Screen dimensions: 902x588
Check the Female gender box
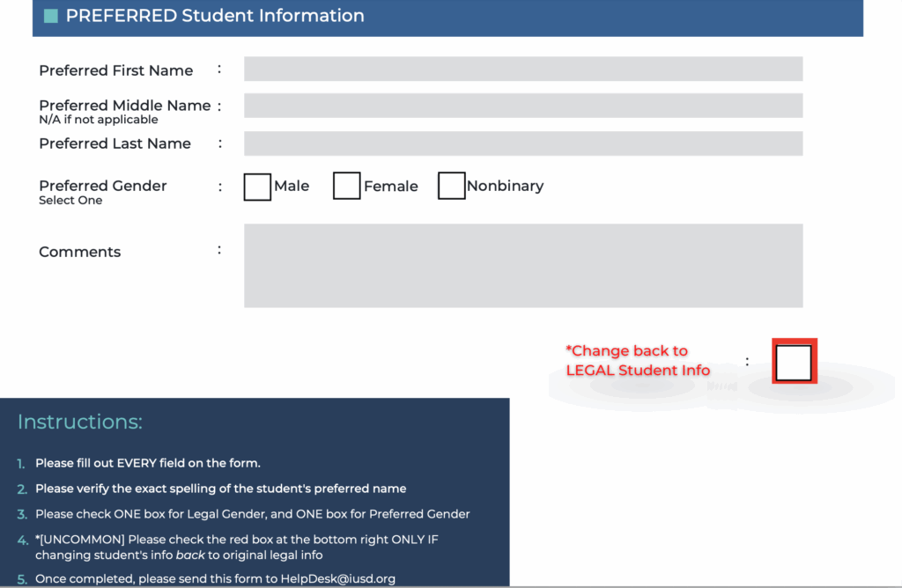pos(347,187)
